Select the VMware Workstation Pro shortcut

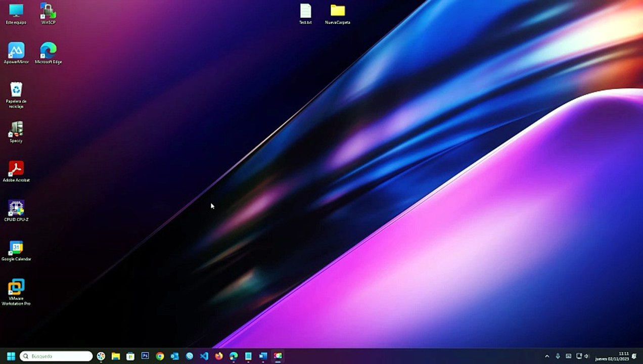tap(16, 292)
